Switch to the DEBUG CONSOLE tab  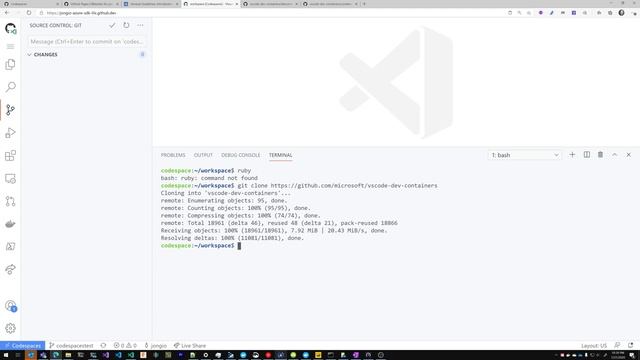[240, 155]
